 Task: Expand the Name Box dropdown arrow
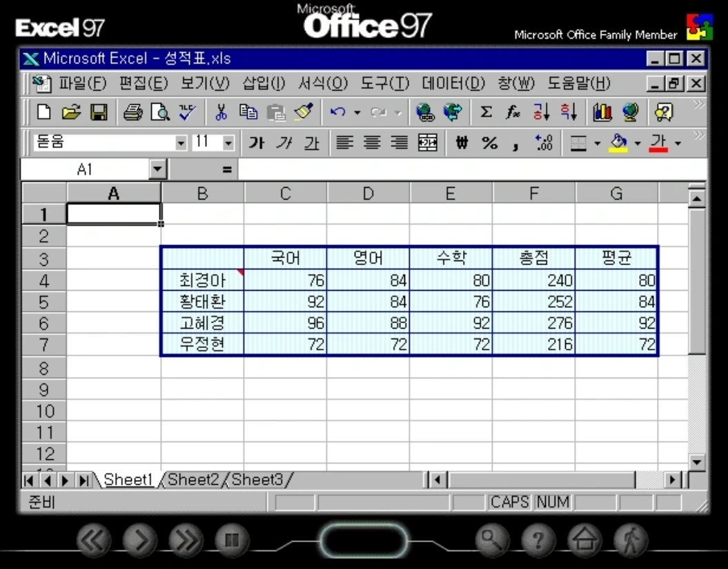(x=158, y=169)
